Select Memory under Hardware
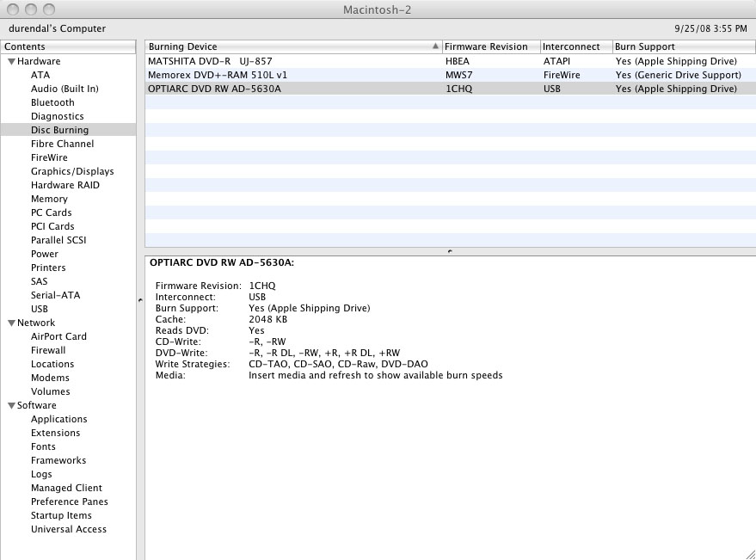Screen dimensions: 756x560 (49, 199)
